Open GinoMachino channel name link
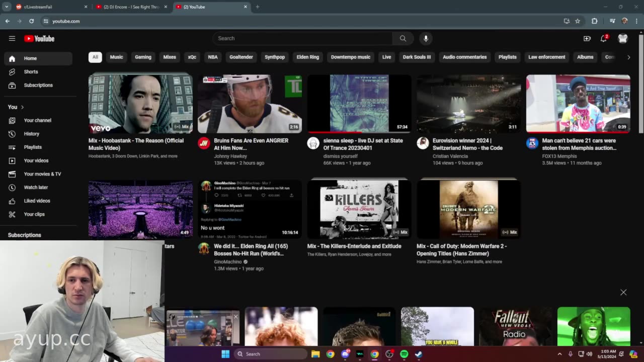644x362 pixels. [x=228, y=262]
